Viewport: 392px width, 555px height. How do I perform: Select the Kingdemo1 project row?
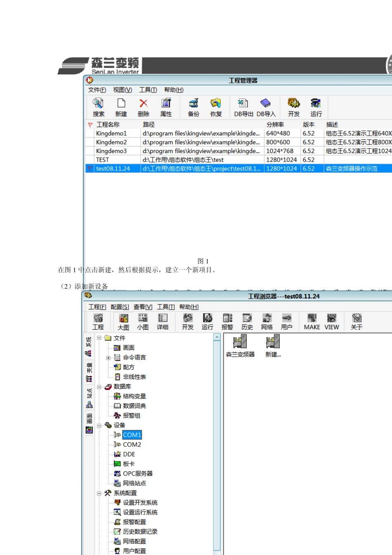pyautogui.click(x=239, y=133)
